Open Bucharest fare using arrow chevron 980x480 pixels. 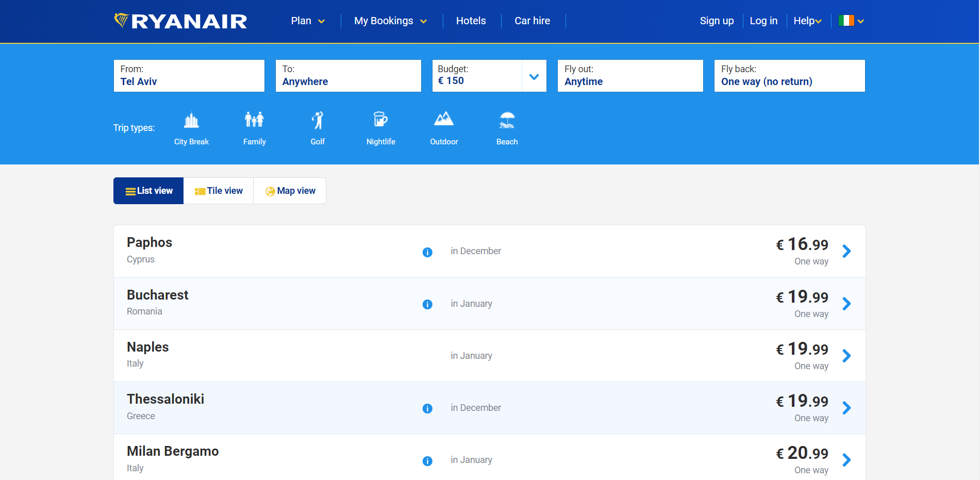tap(846, 304)
